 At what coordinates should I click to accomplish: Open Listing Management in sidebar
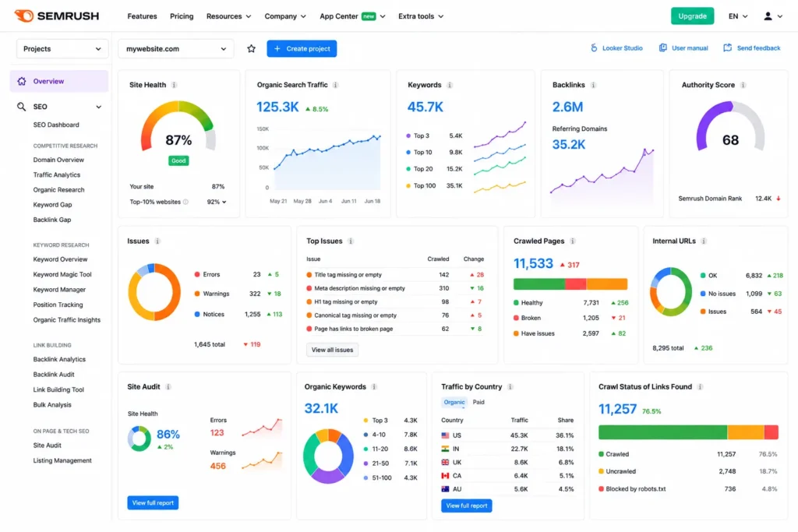62,460
